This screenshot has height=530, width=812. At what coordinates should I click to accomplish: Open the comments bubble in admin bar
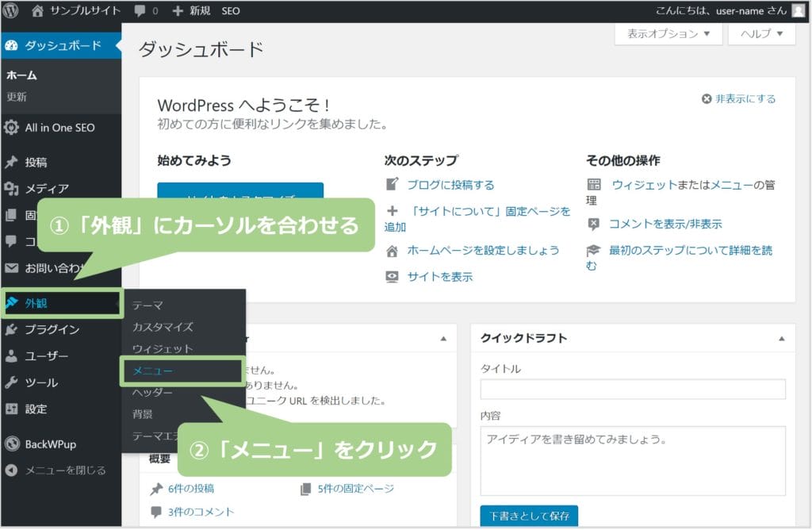pos(140,10)
